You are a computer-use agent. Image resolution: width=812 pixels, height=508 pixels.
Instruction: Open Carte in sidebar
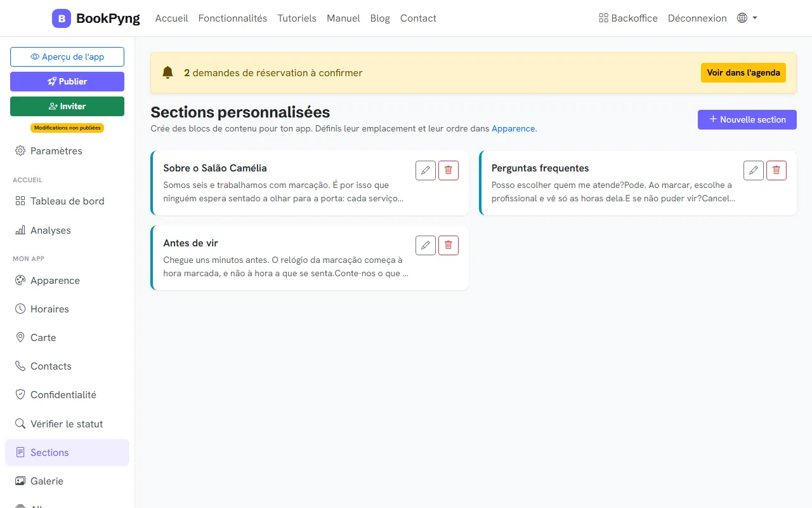click(x=67, y=338)
